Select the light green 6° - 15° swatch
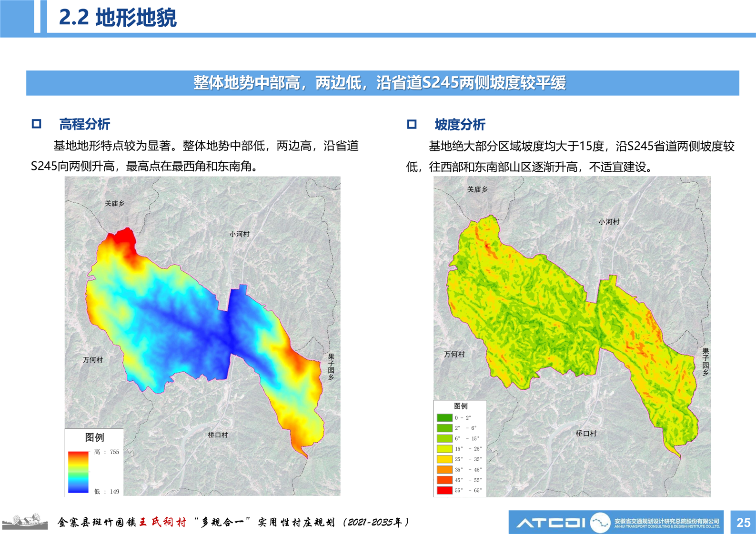 (x=444, y=439)
